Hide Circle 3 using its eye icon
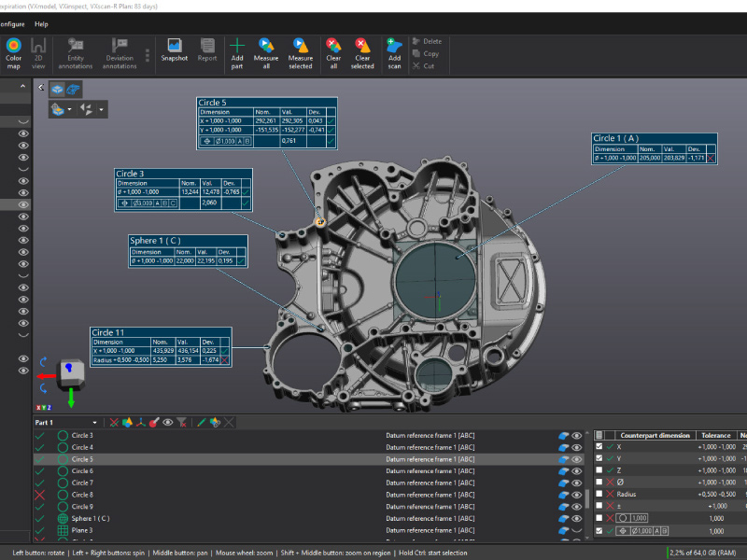Image resolution: width=747 pixels, height=560 pixels. click(577, 435)
